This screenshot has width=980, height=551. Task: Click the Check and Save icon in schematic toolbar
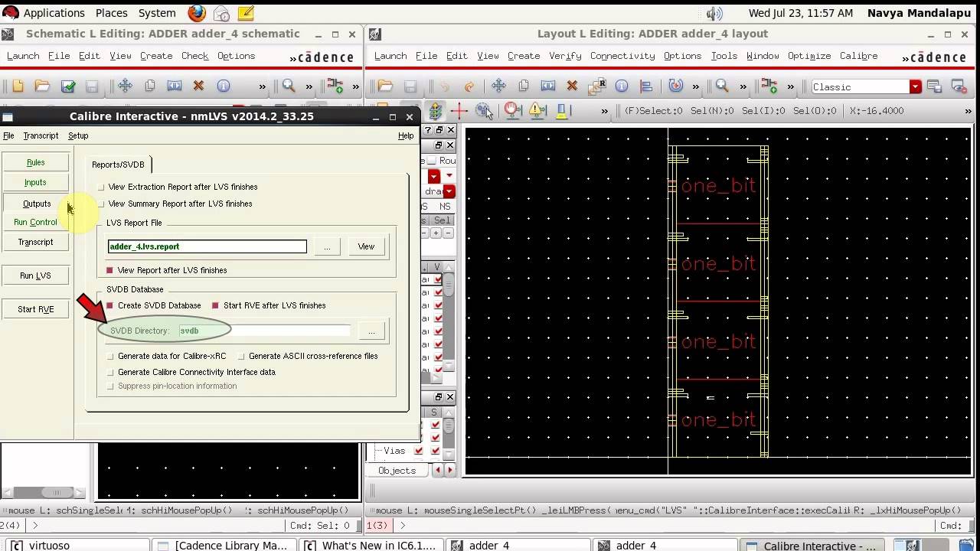click(x=67, y=86)
